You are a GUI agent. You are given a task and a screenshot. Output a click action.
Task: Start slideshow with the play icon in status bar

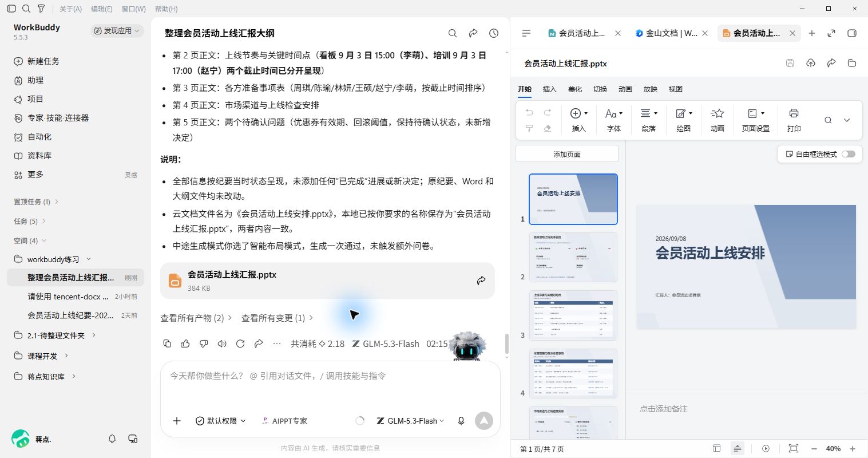(x=766, y=449)
